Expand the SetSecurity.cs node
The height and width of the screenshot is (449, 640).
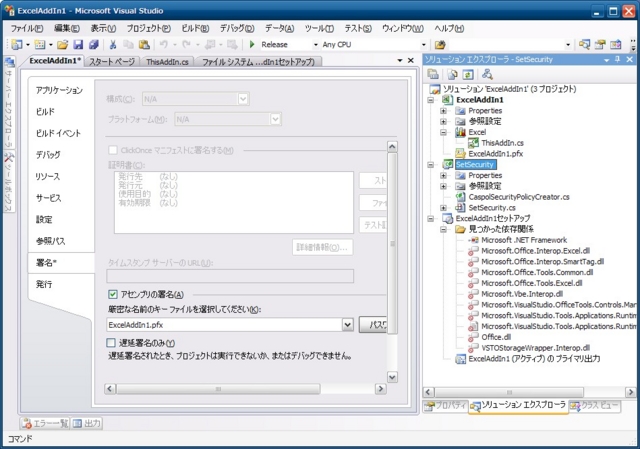point(443,208)
